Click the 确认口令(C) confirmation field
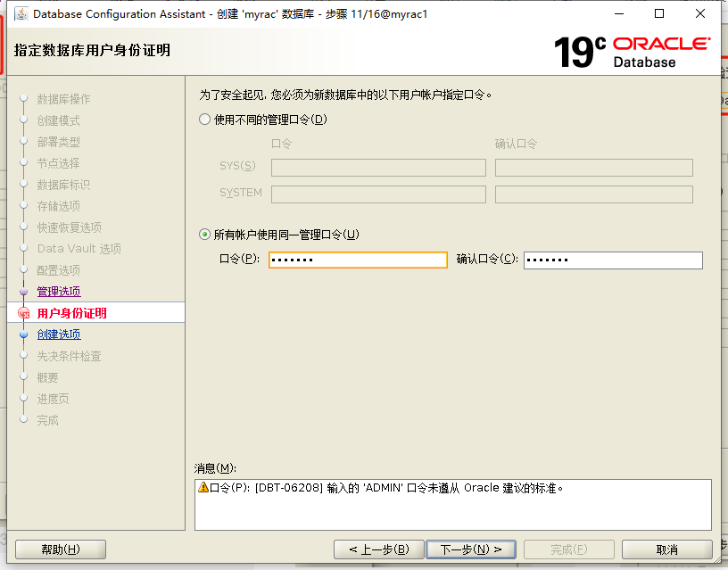The image size is (728, 570). click(613, 260)
